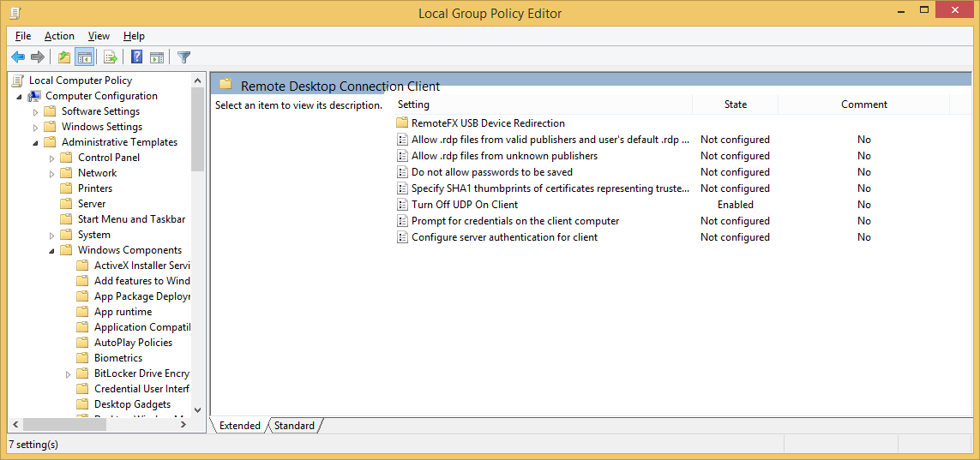Screen dimensions: 980x460
Task: Select the AutoPlay Policies tree item
Action: 133,342
